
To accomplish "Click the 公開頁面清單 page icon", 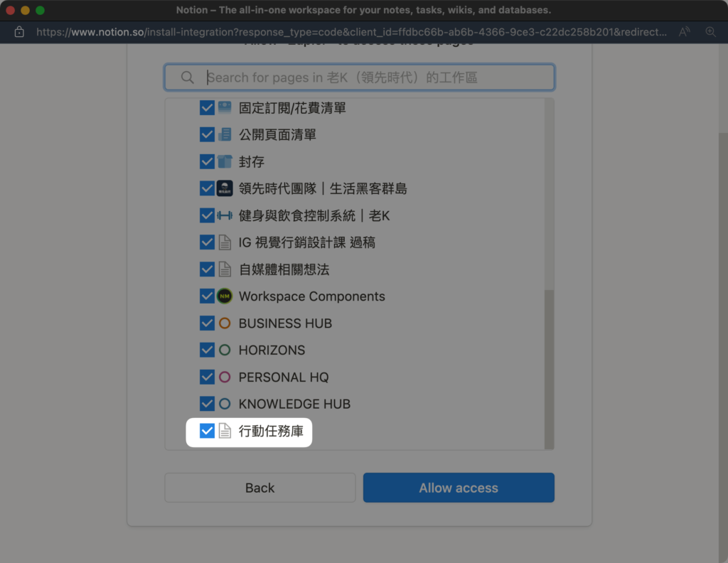I will (x=225, y=134).
